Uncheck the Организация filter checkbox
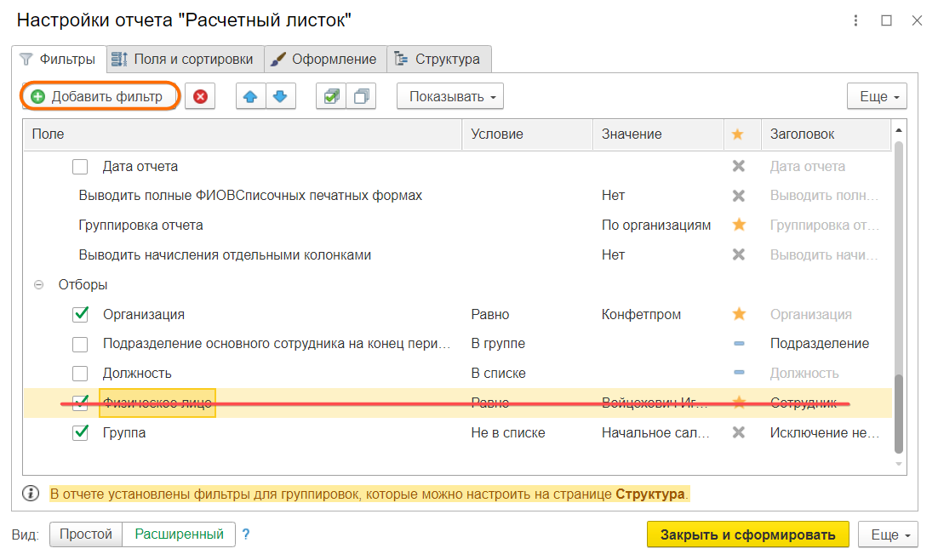Viewport: 938px width, 560px height. pyautogui.click(x=80, y=314)
